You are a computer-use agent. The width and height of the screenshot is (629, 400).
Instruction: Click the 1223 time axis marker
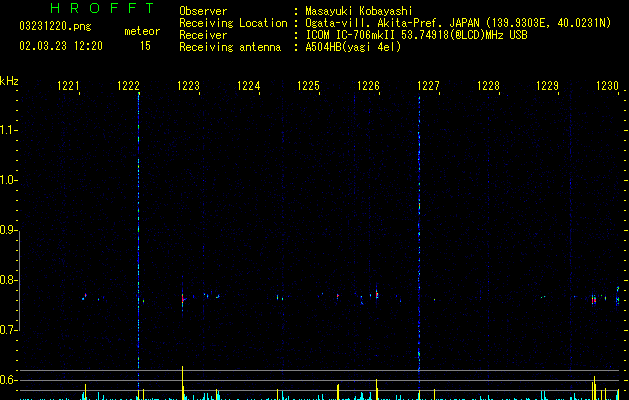[x=188, y=85]
